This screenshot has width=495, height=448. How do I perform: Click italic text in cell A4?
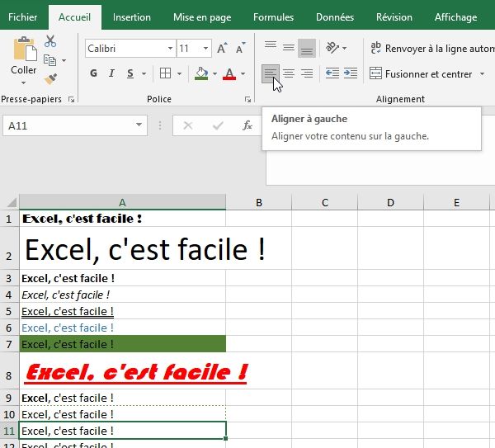click(x=66, y=295)
